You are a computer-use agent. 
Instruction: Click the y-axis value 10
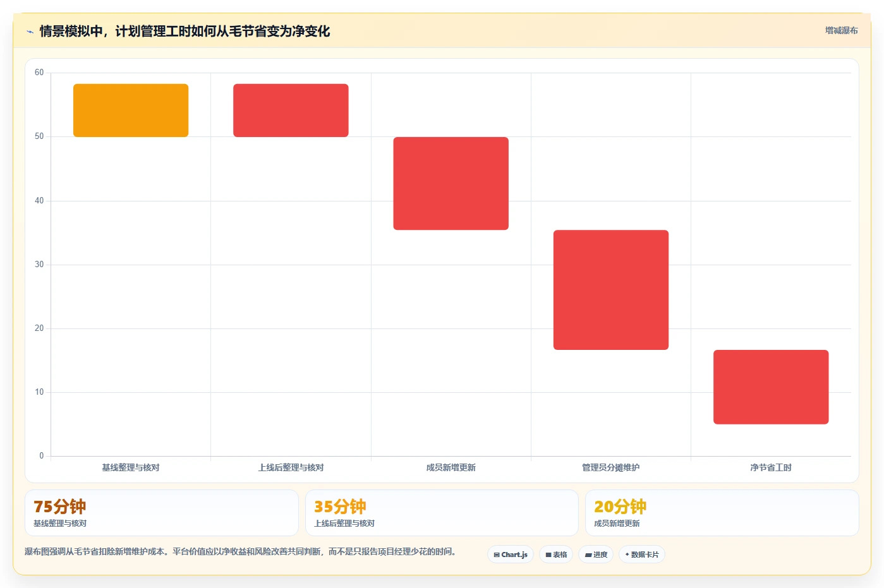39,392
